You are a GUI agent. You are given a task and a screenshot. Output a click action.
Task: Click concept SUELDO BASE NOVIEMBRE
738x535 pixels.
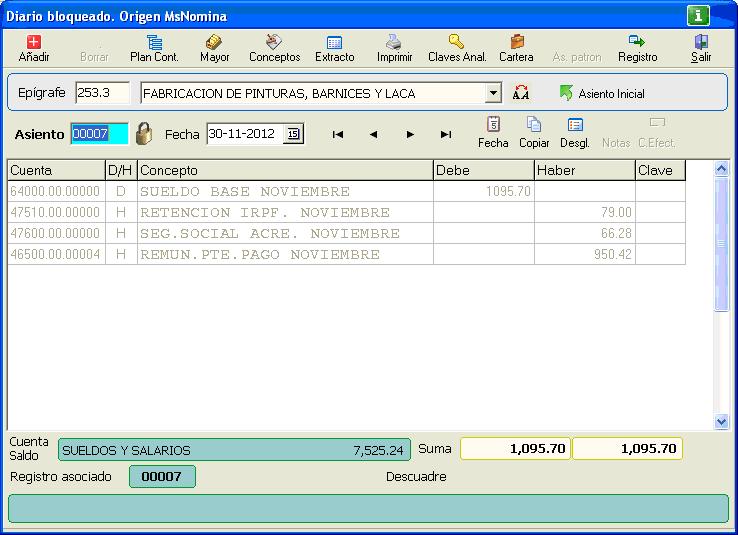[x=285, y=192]
